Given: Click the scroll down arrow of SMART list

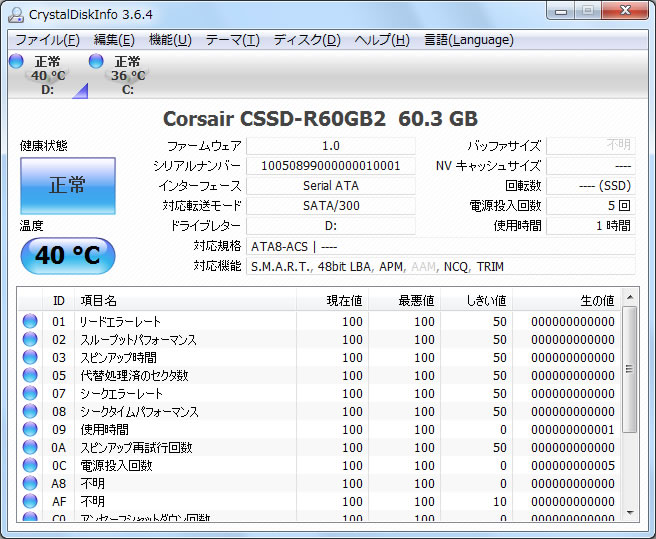Looking at the screenshot, I should 630,513.
